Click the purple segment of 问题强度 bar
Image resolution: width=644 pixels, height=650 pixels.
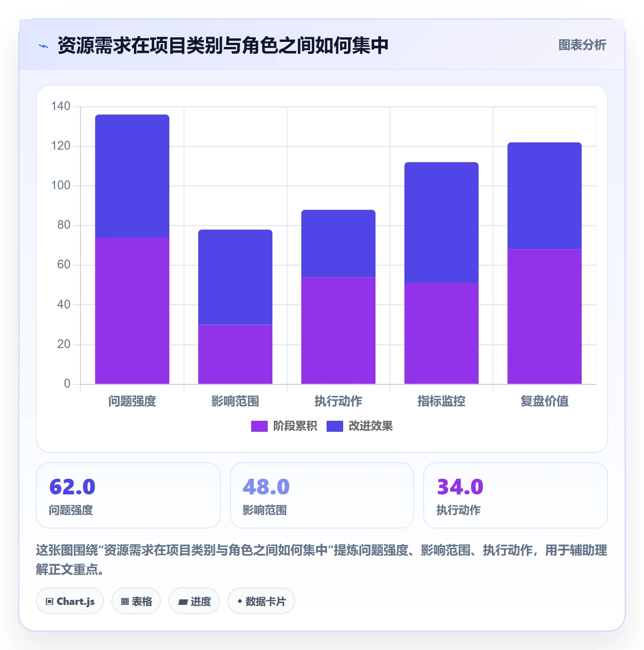click(132, 311)
